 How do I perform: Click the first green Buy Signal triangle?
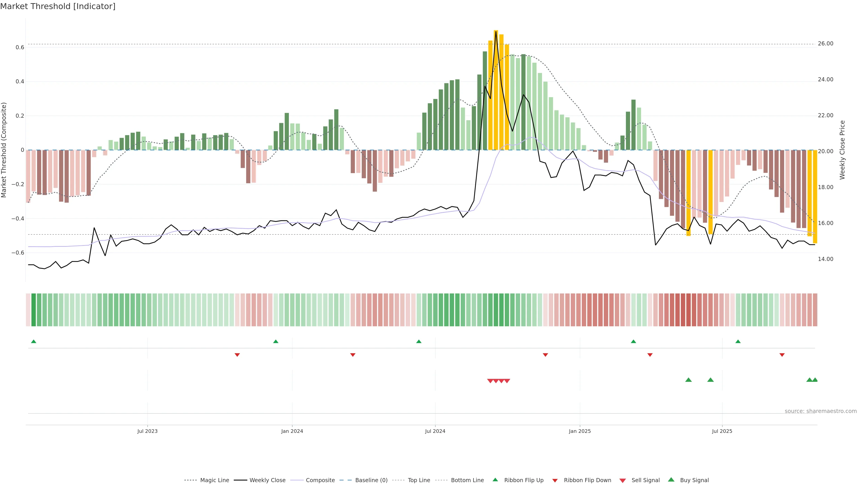(688, 380)
